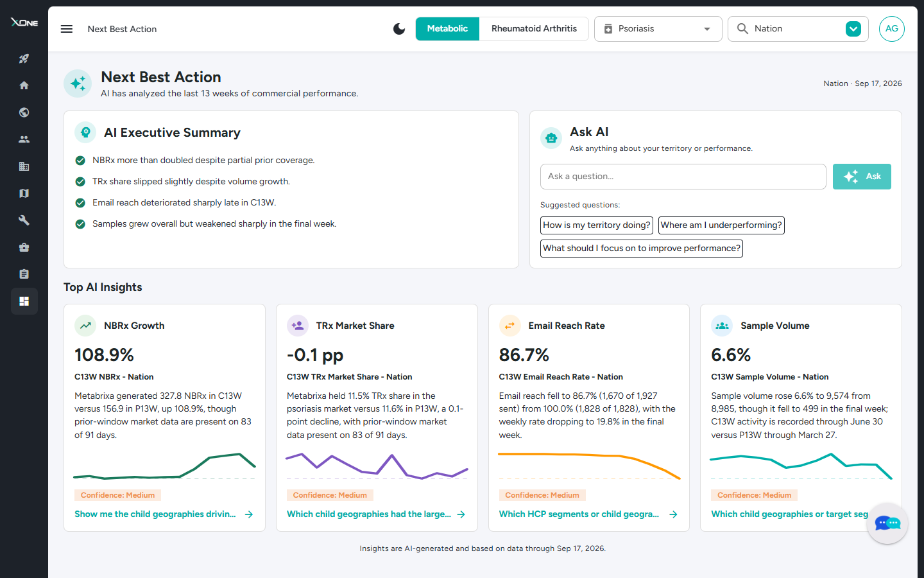Select 'How is my territory doing?' suggestion
The width and height of the screenshot is (924, 578).
point(597,225)
